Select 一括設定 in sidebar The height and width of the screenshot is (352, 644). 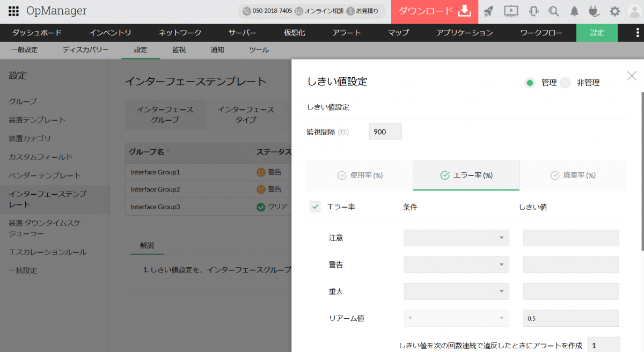coord(23,270)
